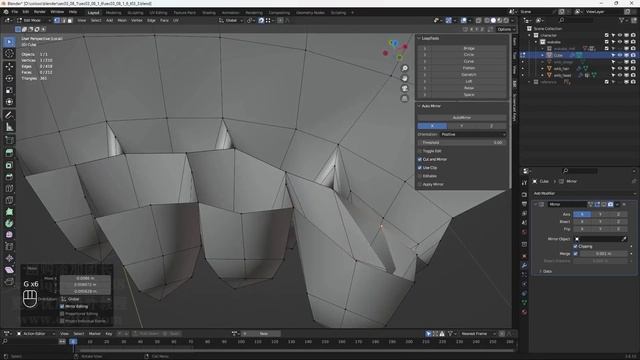The height and width of the screenshot is (360, 640).
Task: Select the Poly Build tool
Action: 9,211
